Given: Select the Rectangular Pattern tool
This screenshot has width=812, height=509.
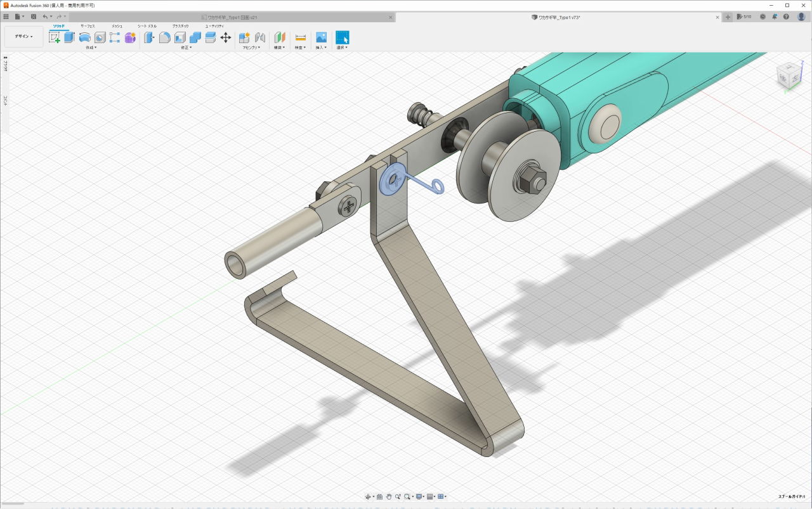Looking at the screenshot, I should point(115,37).
